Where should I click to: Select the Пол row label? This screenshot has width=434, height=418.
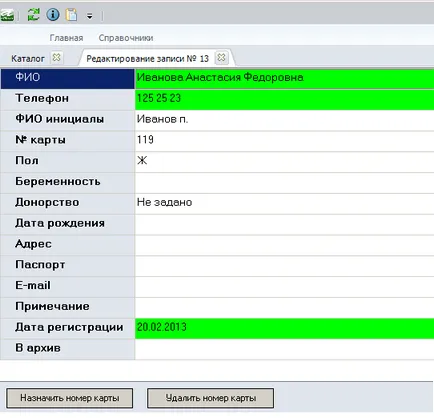pyautogui.click(x=67, y=162)
